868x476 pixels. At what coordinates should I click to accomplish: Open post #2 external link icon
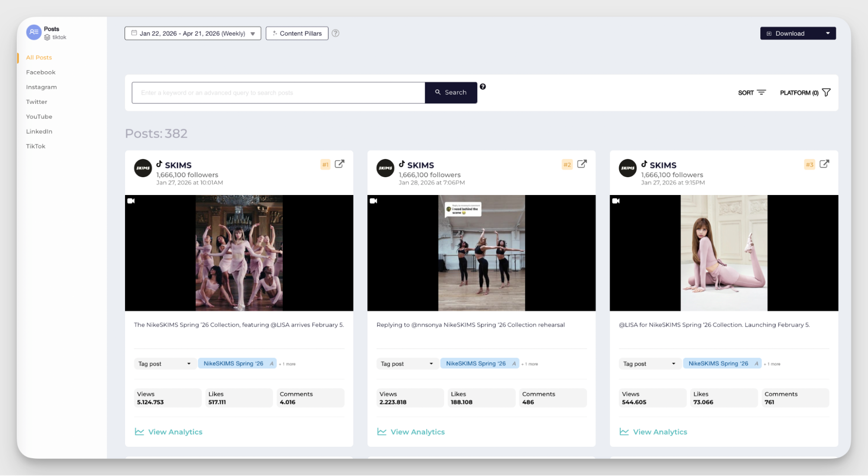tap(582, 164)
